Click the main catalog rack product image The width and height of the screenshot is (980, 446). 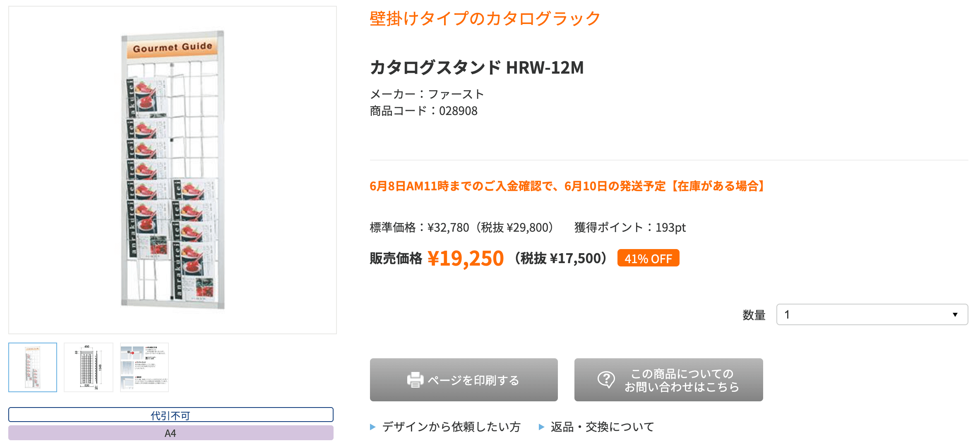point(173,170)
